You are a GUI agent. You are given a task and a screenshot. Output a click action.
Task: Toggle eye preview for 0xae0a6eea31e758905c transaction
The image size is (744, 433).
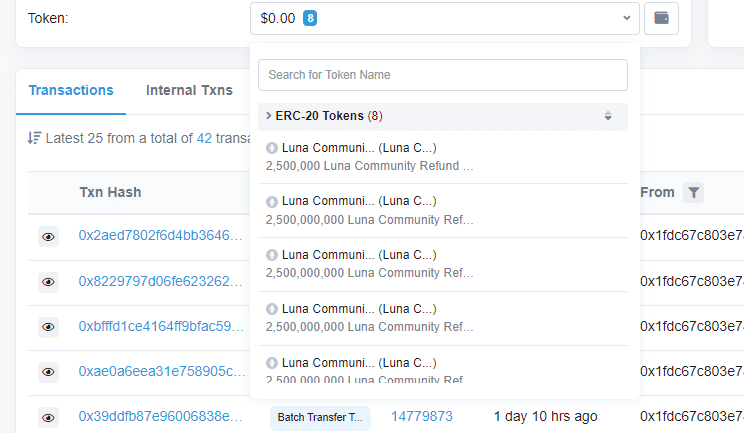(x=48, y=372)
